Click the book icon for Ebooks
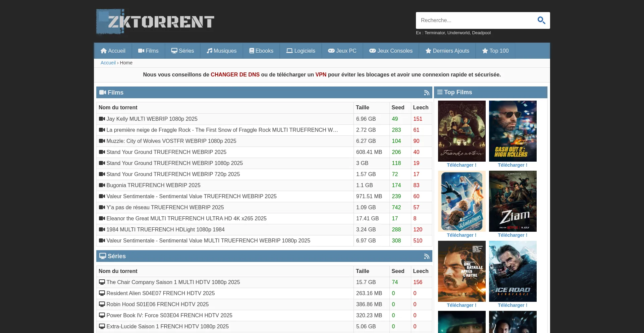This screenshot has height=333, width=644. point(252,51)
